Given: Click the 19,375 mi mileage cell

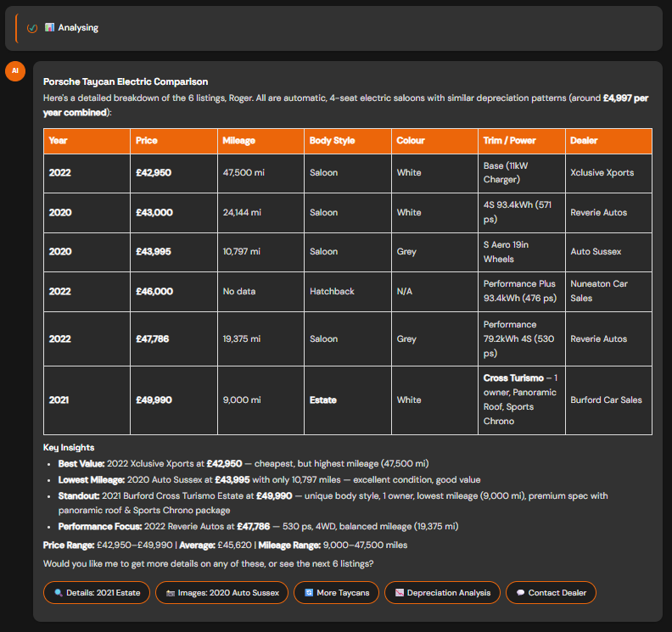Looking at the screenshot, I should (x=261, y=339).
